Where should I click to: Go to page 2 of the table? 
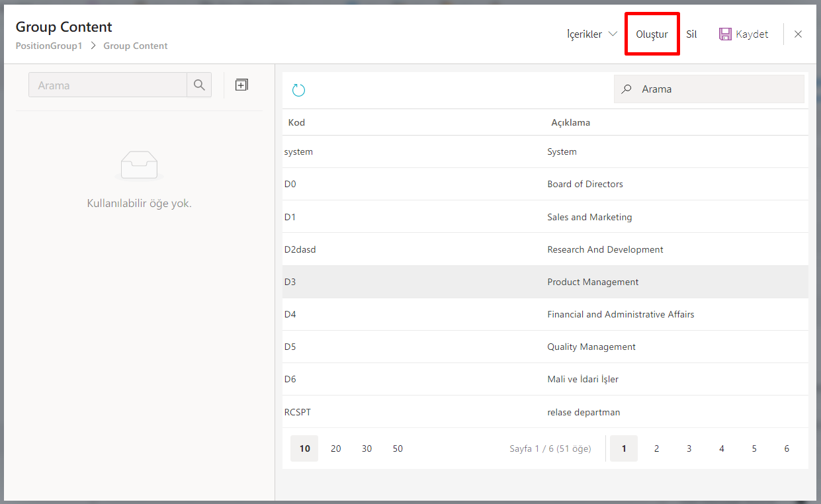point(656,448)
